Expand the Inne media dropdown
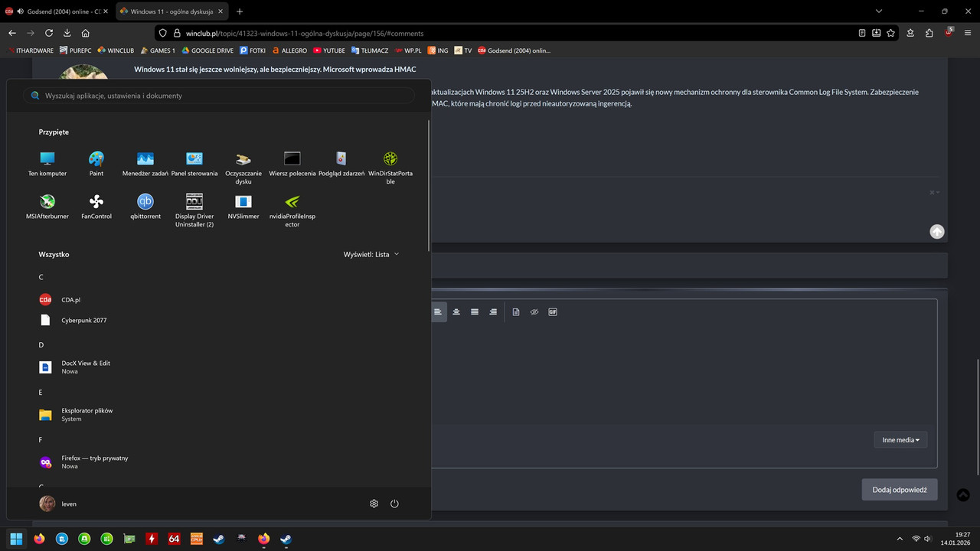 (x=900, y=439)
